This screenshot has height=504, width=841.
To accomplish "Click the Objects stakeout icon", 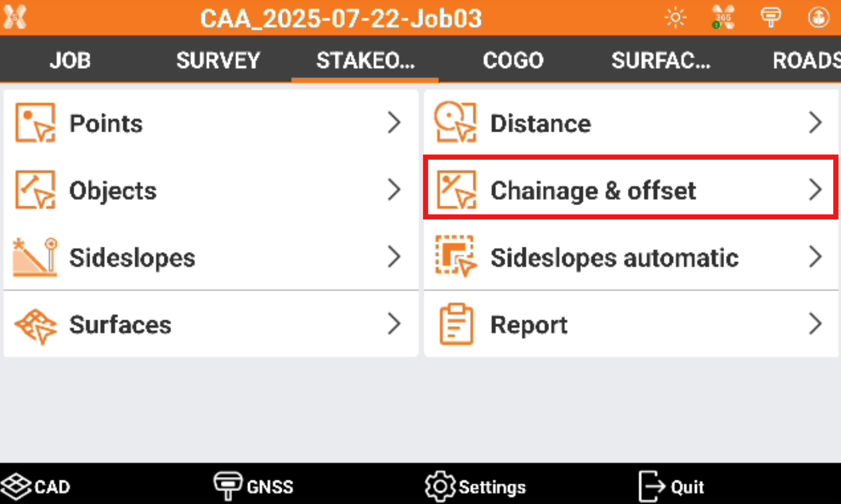I will pyautogui.click(x=35, y=190).
